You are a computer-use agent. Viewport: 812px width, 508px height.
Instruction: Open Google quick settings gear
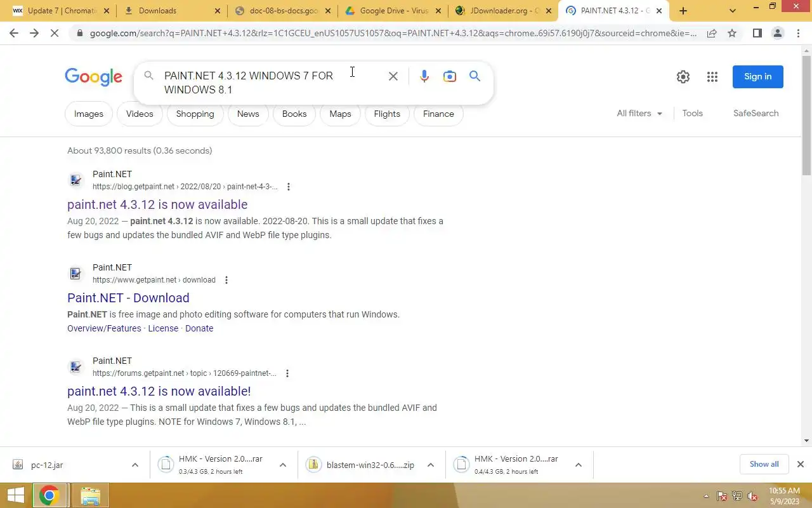pos(683,77)
